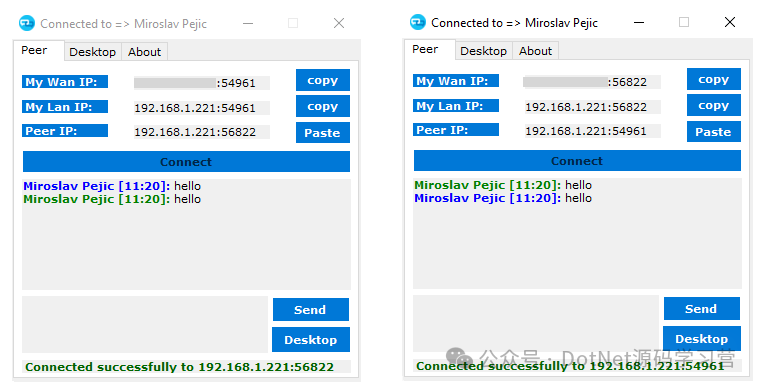Minimize the right Connected to window
Screen dimensions: 760x389
click(x=639, y=22)
